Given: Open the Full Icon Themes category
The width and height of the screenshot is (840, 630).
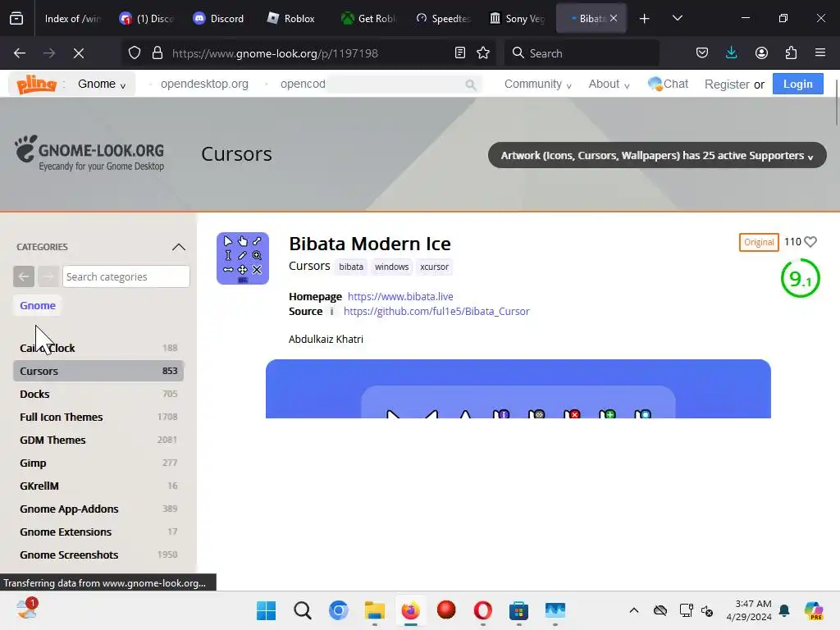Looking at the screenshot, I should [98, 417].
